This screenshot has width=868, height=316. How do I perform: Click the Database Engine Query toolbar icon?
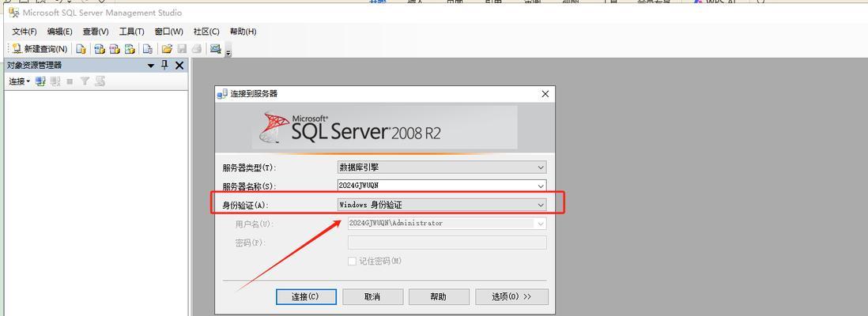81,49
